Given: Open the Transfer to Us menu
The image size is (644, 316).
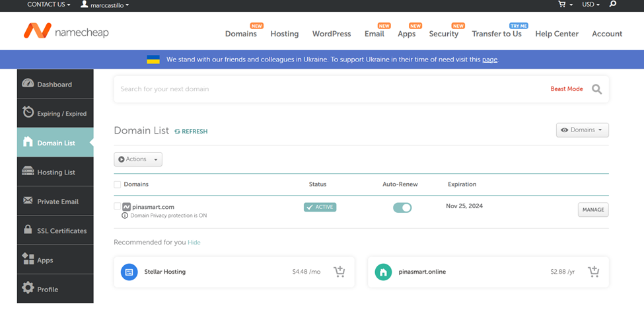Looking at the screenshot, I should click(x=497, y=34).
